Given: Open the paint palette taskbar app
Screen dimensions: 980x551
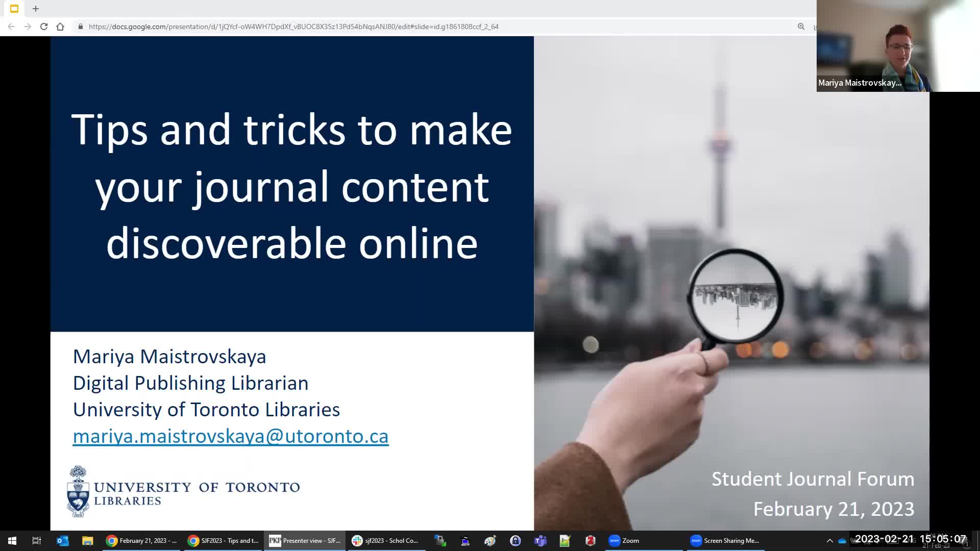Looking at the screenshot, I should 490,541.
